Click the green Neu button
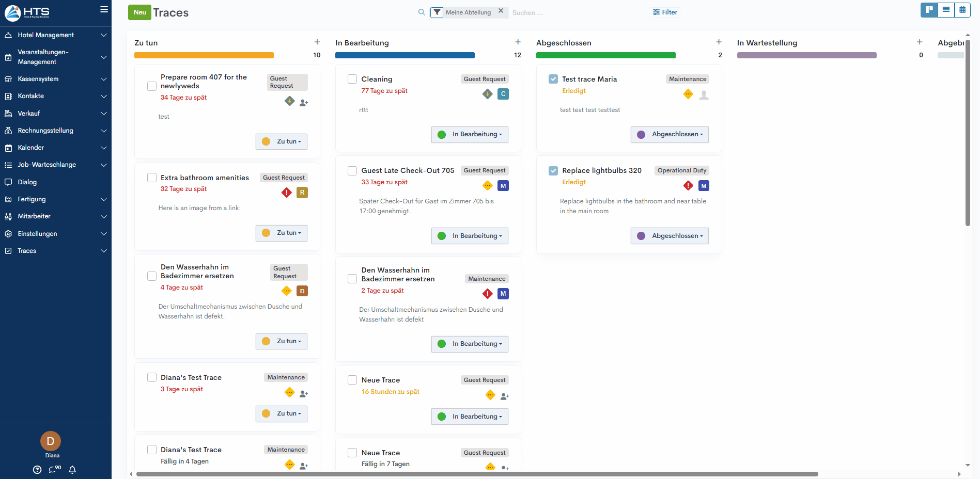 (x=139, y=12)
